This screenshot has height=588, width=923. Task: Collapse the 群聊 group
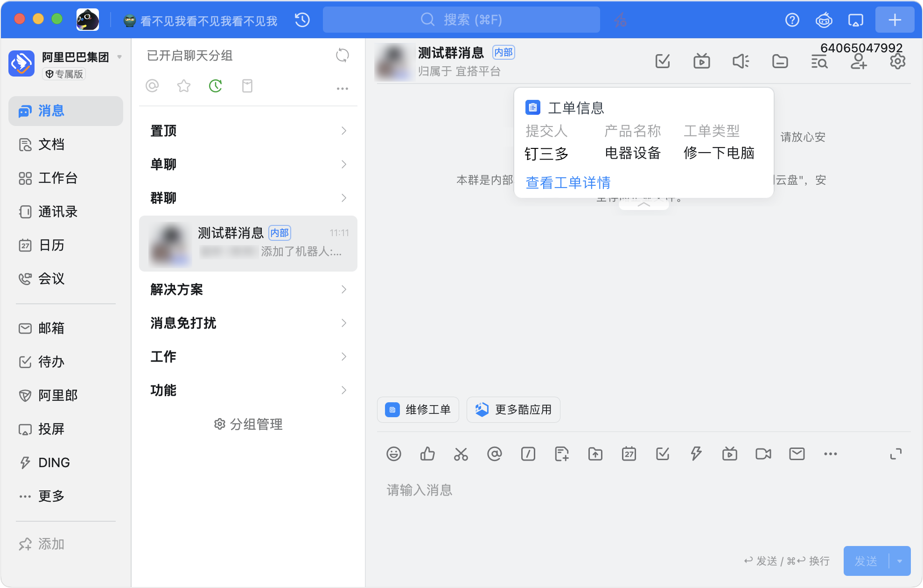248,198
